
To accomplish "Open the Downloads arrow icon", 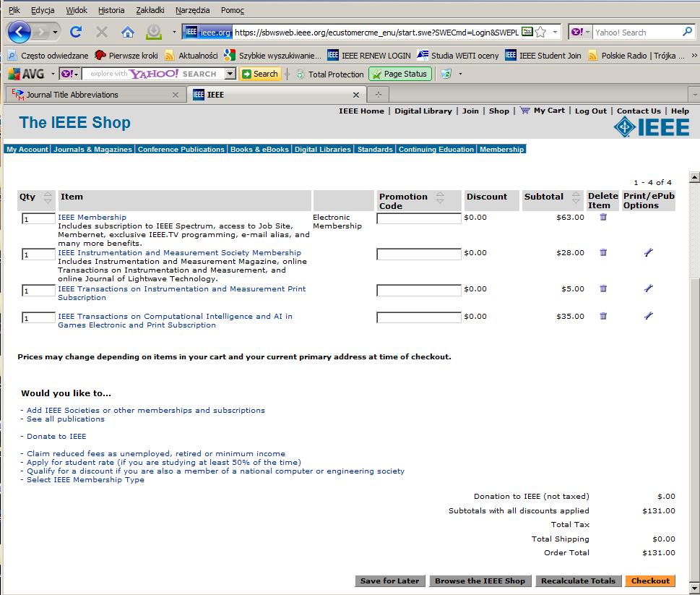I will coord(154,32).
